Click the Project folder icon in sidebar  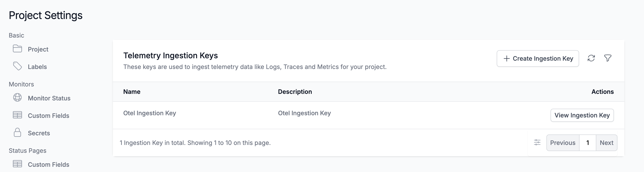(17, 49)
